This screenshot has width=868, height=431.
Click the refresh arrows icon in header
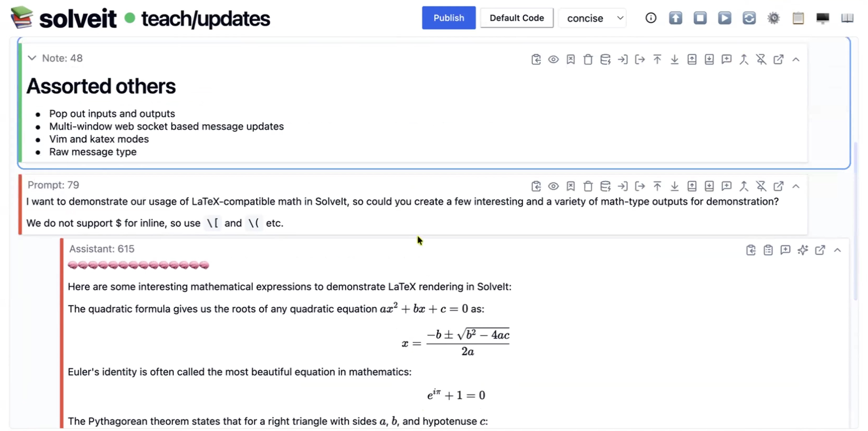[749, 18]
